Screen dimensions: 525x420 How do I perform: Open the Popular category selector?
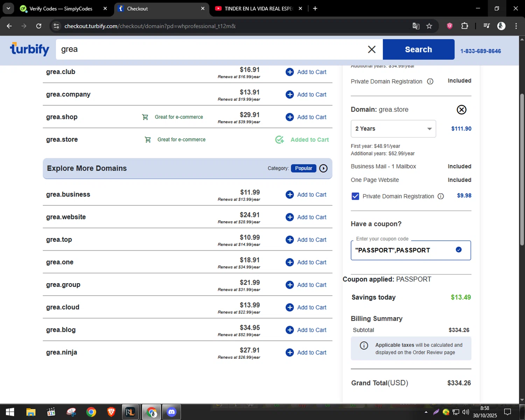tap(303, 168)
